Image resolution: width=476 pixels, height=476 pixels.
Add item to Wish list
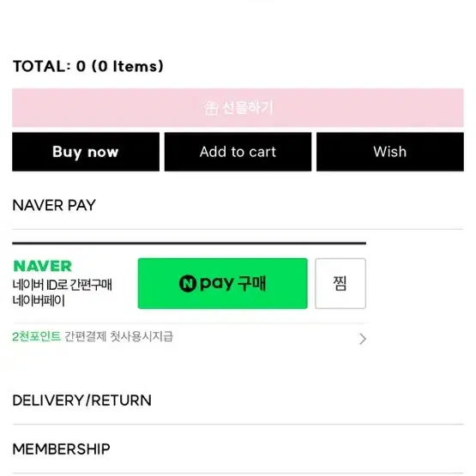click(390, 152)
